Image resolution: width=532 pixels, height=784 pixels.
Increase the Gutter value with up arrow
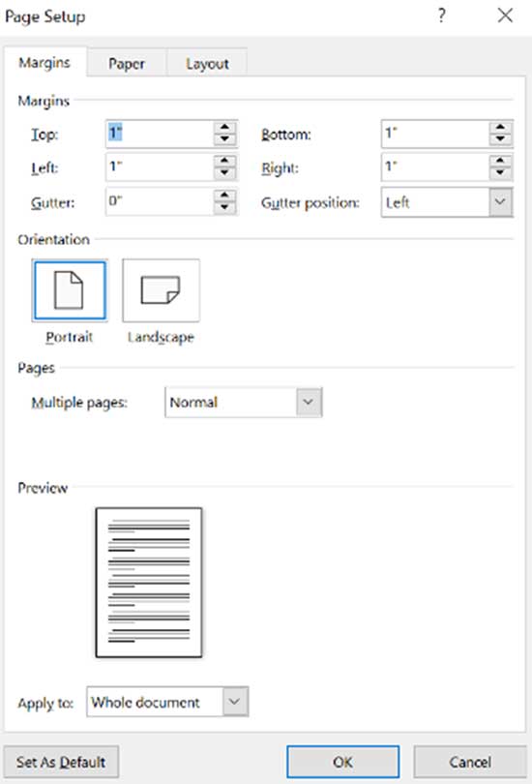pyautogui.click(x=224, y=196)
